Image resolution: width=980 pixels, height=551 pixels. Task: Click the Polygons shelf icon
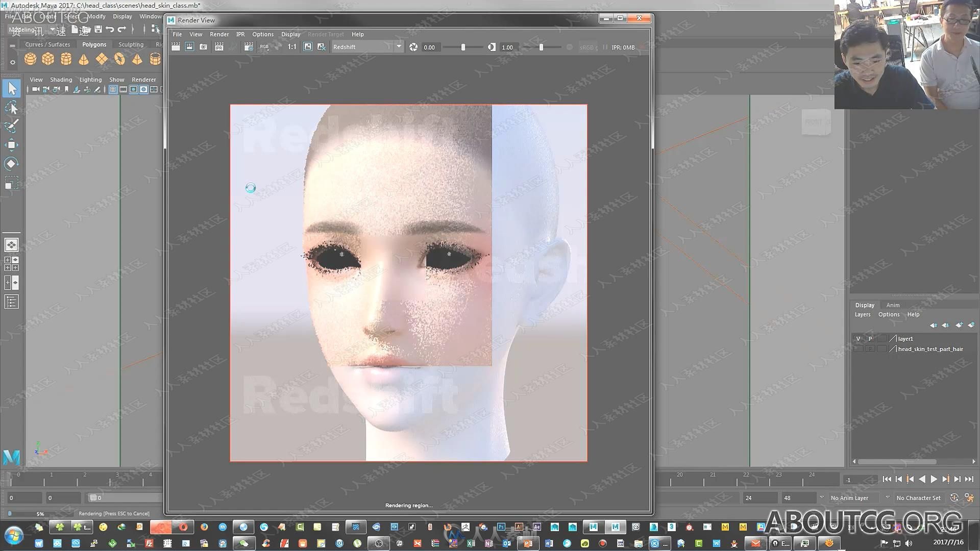point(93,44)
